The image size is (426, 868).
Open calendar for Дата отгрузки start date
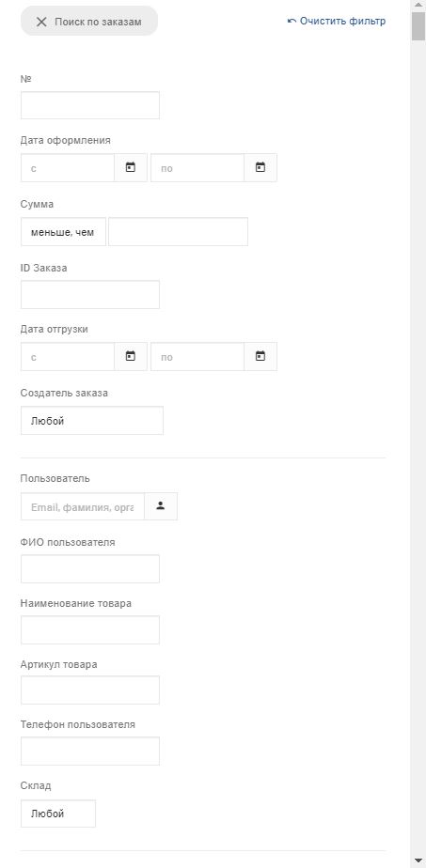tap(131, 357)
